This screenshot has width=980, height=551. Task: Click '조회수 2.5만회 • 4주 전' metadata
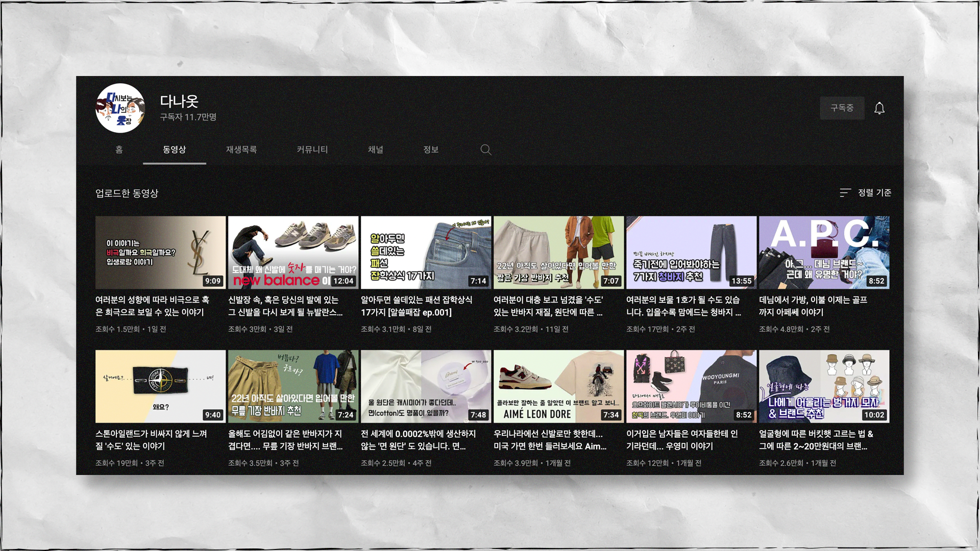[x=396, y=463]
